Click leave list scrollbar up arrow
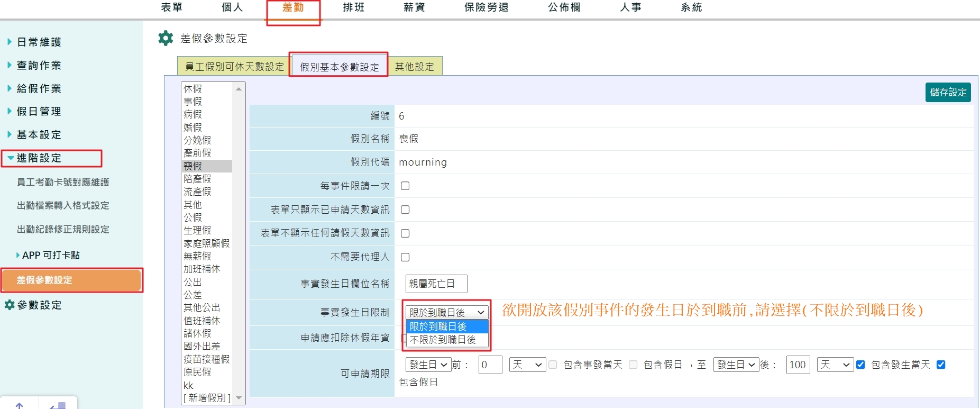Image resolution: width=980 pixels, height=409 pixels. point(239,89)
